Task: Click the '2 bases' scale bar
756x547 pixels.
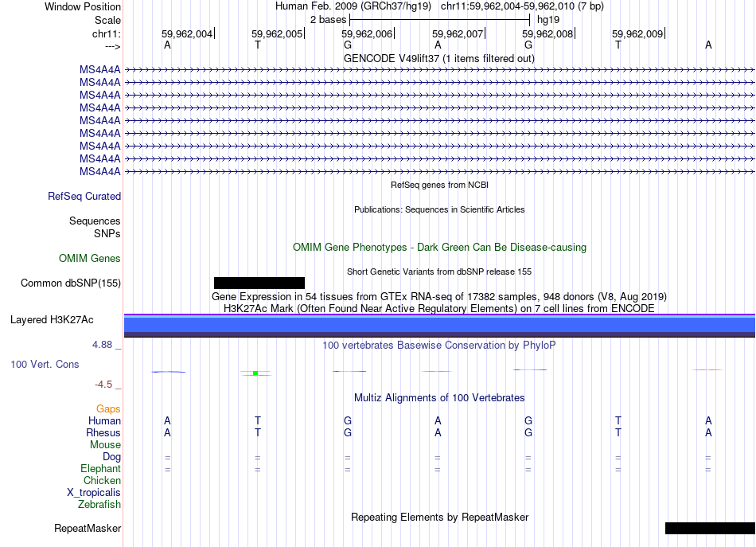Action: click(x=440, y=20)
